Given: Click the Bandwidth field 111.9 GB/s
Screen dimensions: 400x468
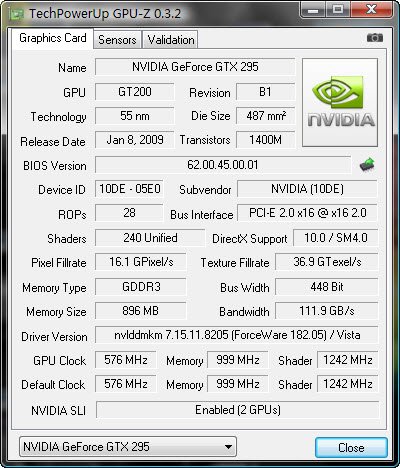Looking at the screenshot, I should (327, 311).
